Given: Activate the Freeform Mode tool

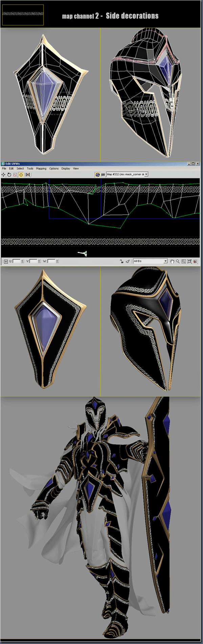Looking at the screenshot, I should 21,175.
